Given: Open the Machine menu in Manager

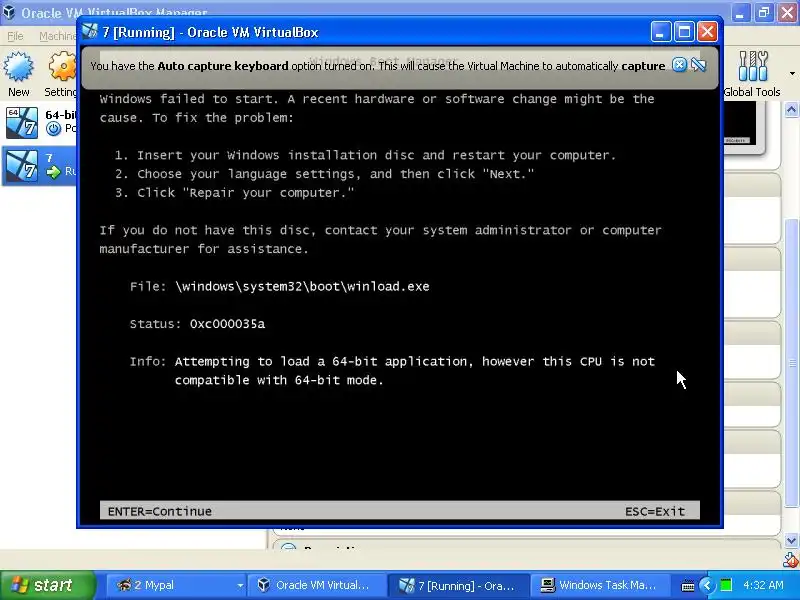Looking at the screenshot, I should tap(57, 36).
